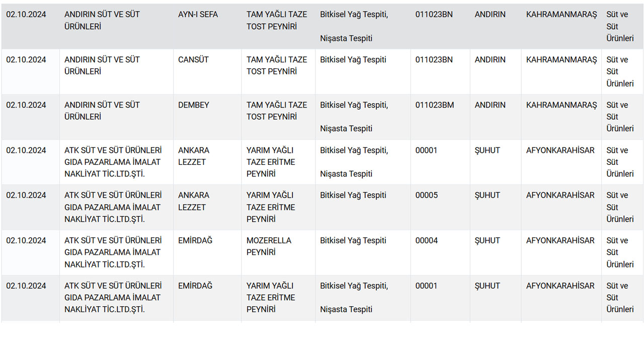Select batch 011023BN in the AYN-I SEFA row
Image resolution: width=644 pixels, height=362 pixels.
tap(434, 15)
